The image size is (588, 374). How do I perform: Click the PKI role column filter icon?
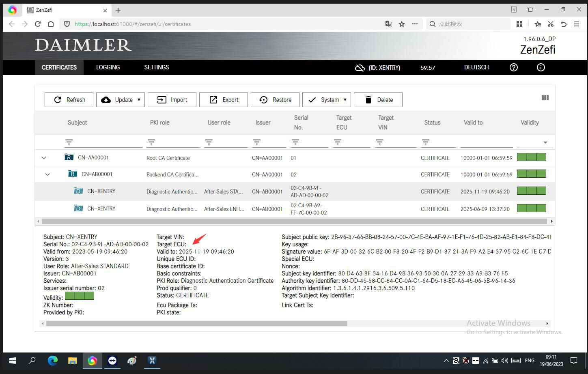click(151, 142)
